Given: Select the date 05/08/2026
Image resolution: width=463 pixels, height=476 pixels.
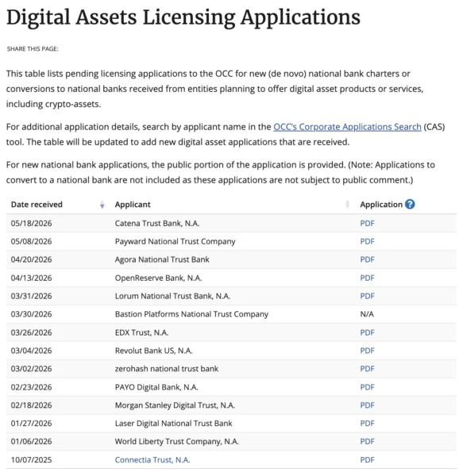Looking at the screenshot, I should pyautogui.click(x=31, y=242).
